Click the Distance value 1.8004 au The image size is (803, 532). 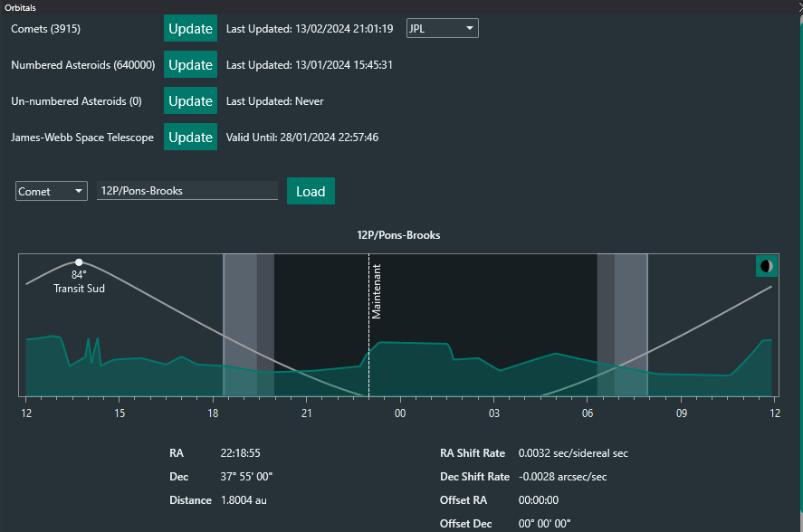click(x=244, y=500)
